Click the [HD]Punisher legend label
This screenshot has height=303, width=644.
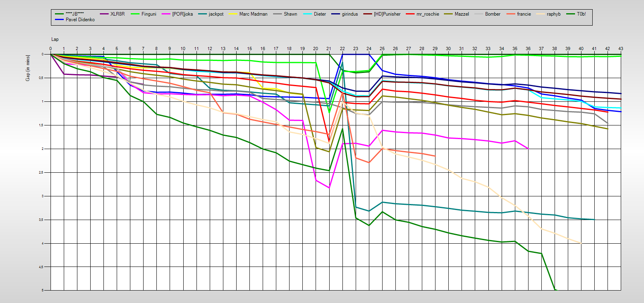[387, 14]
